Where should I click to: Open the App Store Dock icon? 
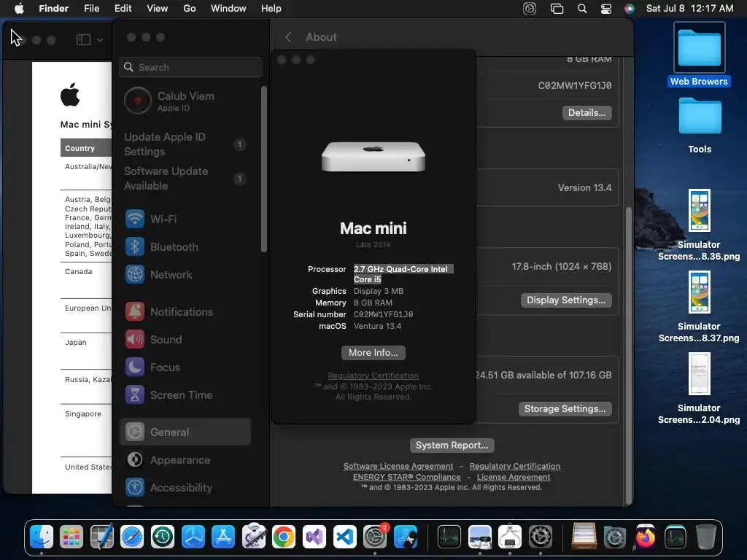click(223, 537)
